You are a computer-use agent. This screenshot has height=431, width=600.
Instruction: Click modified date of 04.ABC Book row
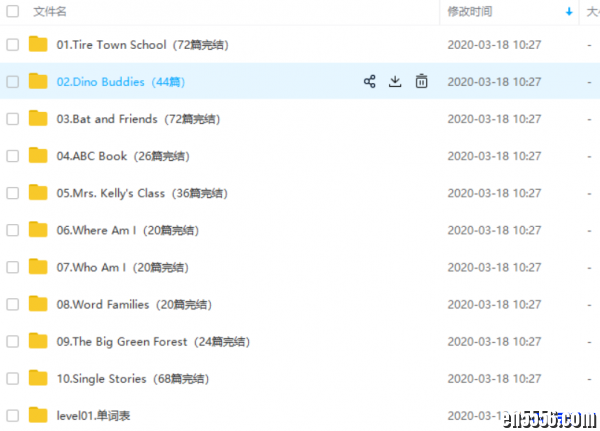click(494, 156)
